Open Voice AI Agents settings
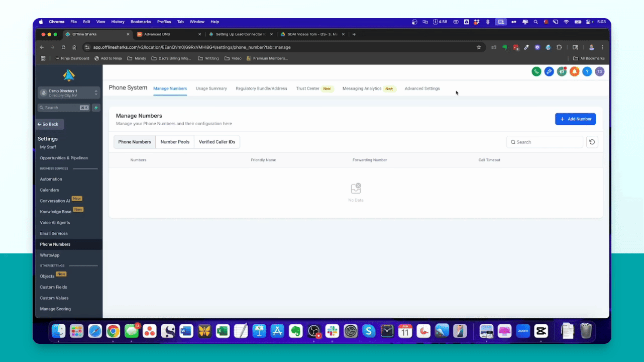The height and width of the screenshot is (362, 644). 55,223
